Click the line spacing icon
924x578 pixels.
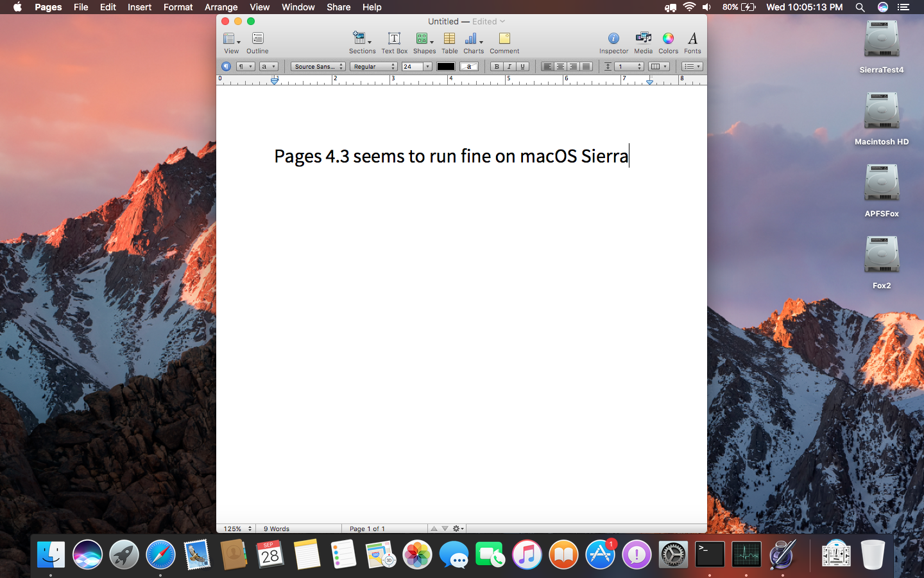pos(608,66)
